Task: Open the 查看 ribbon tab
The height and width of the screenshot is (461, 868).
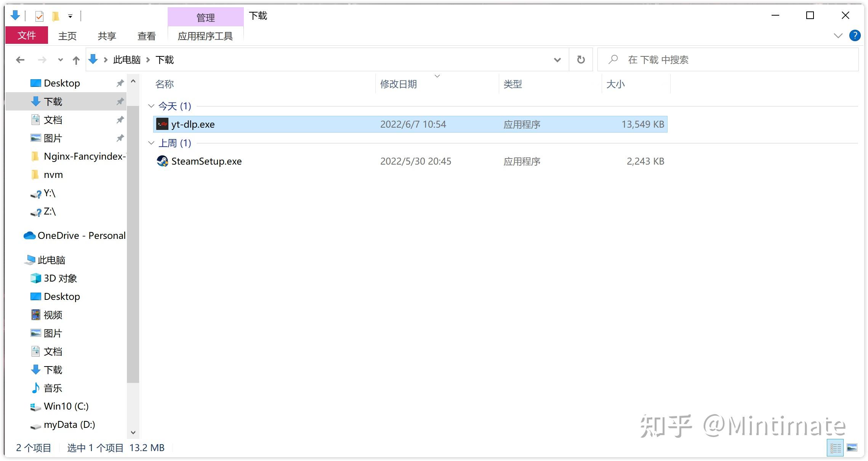Action: (146, 36)
